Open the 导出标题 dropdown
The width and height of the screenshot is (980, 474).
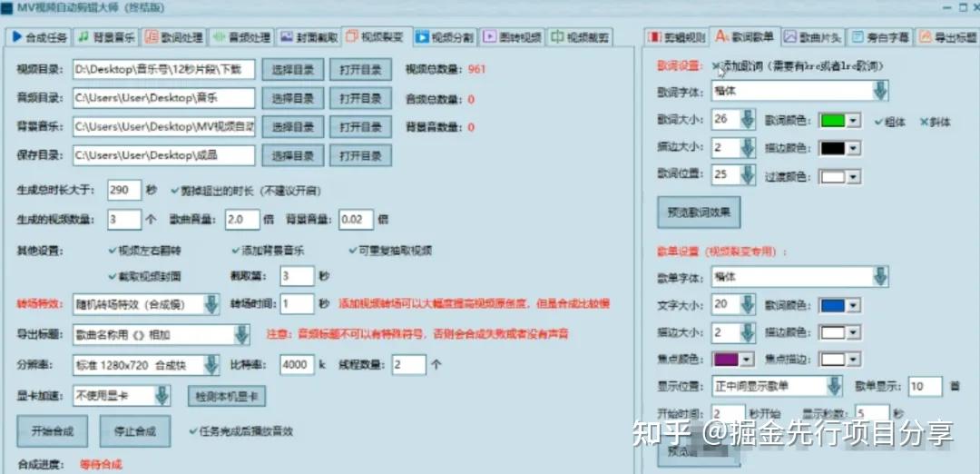click(x=162, y=334)
